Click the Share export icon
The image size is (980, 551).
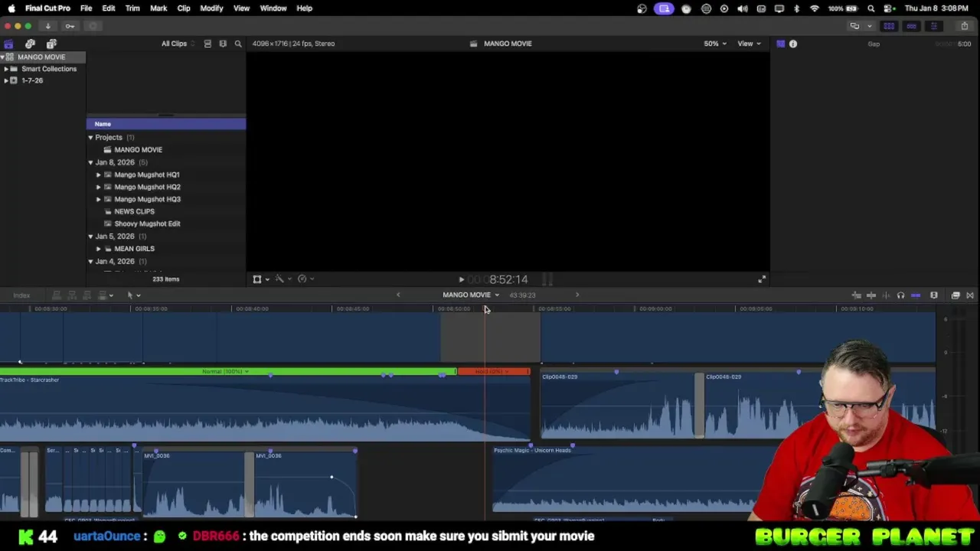pos(964,26)
